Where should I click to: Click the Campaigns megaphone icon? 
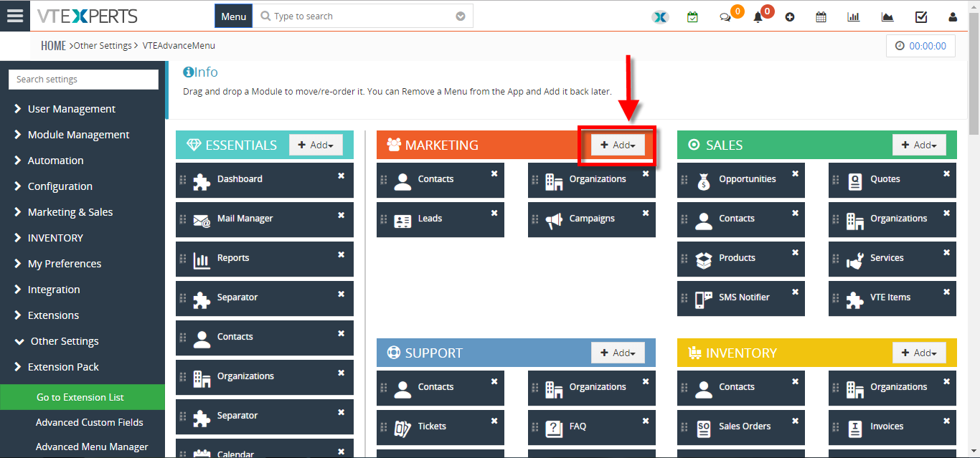[553, 219]
